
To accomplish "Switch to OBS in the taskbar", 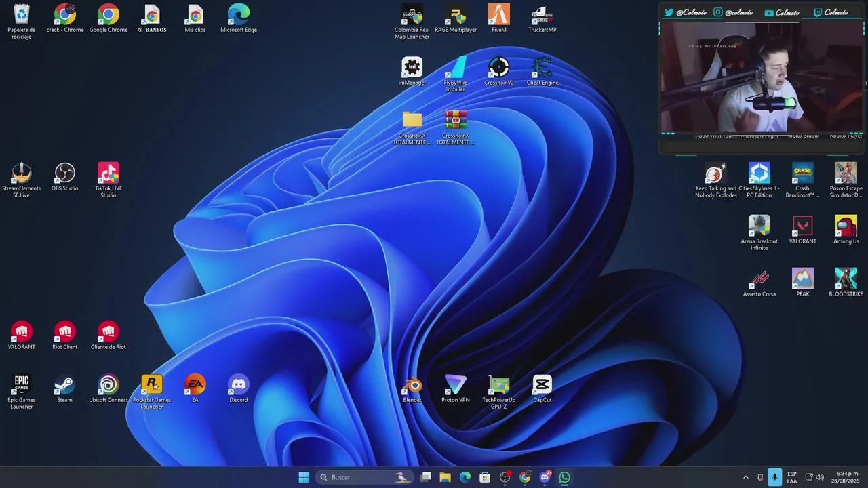I will click(x=505, y=477).
